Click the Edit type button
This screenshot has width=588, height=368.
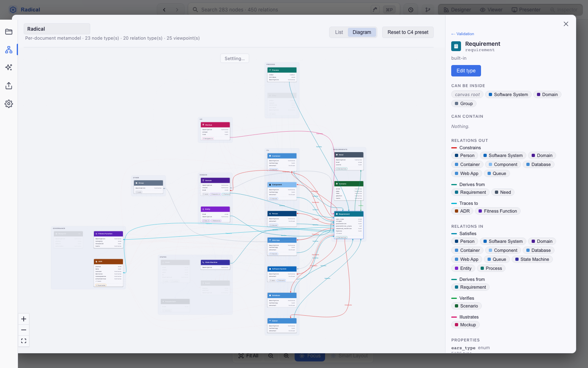466,71
